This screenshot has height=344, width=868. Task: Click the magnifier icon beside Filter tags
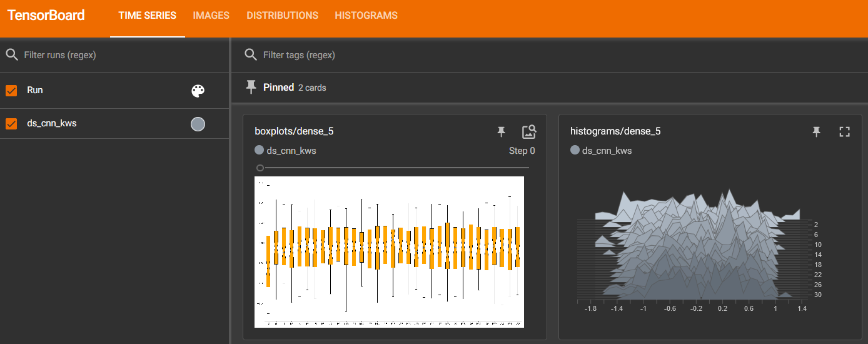coord(251,55)
